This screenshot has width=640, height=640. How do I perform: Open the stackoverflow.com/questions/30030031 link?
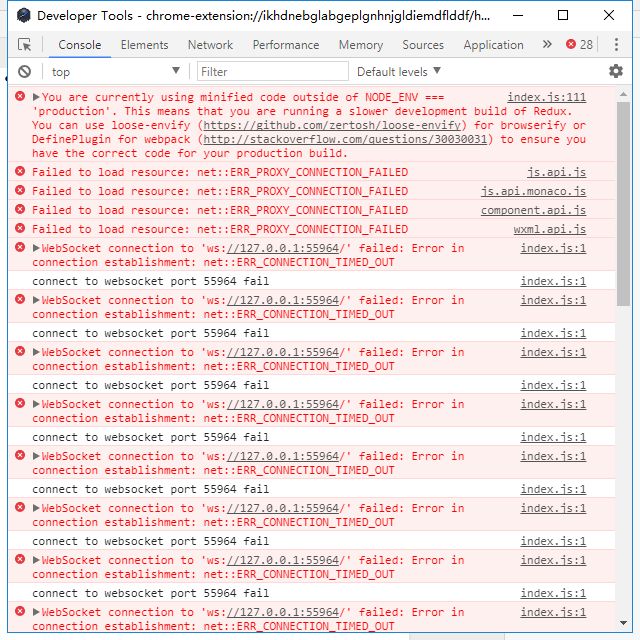point(345,139)
